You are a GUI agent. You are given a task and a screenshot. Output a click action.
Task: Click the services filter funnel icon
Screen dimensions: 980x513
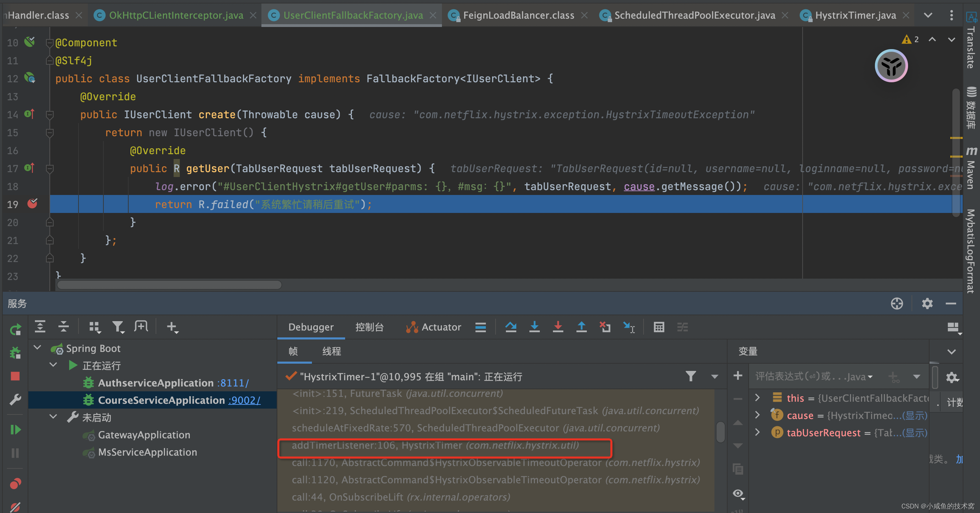(x=118, y=327)
